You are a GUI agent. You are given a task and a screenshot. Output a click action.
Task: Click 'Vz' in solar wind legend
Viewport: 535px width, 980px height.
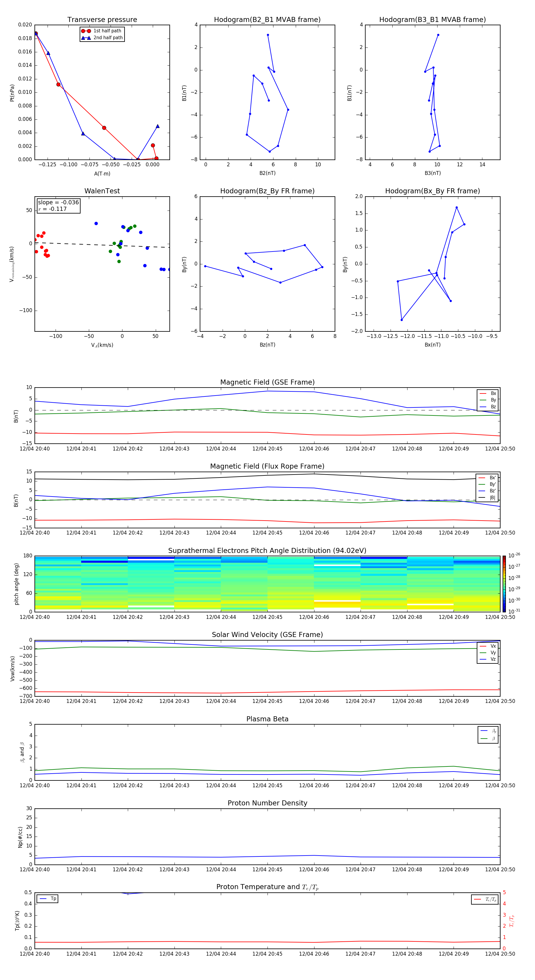[488, 659]
